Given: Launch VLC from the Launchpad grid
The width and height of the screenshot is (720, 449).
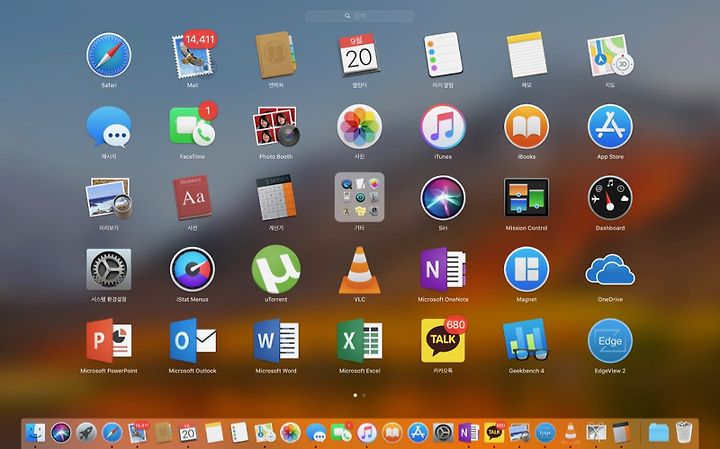Looking at the screenshot, I should (x=360, y=270).
